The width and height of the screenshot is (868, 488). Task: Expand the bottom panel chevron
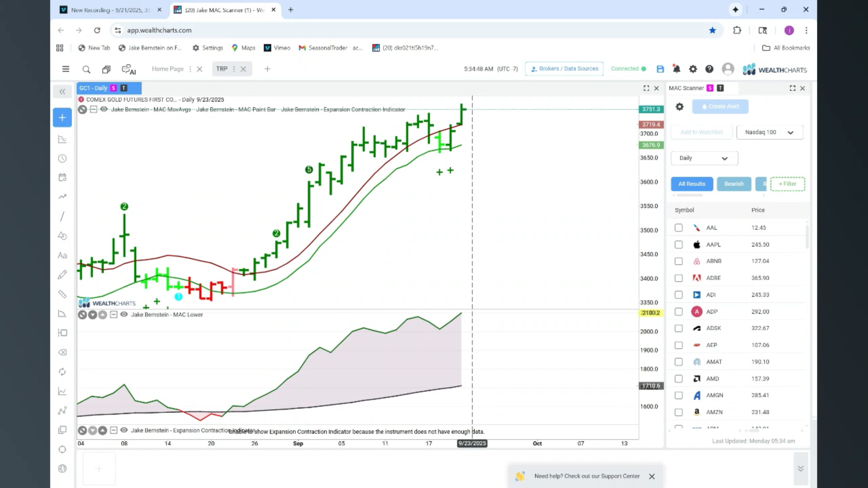[x=800, y=469]
